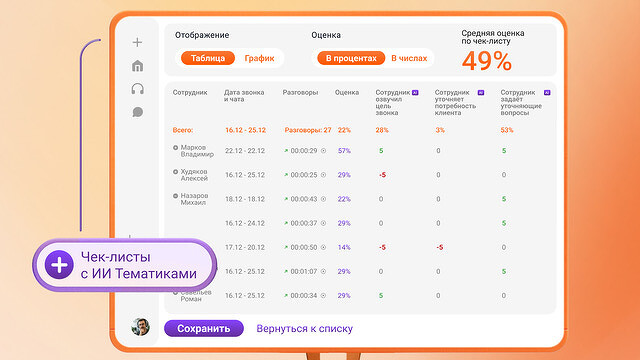Click Чек-листы с ИИ Тематиками label
This screenshot has width=640, height=360.
tap(138, 265)
